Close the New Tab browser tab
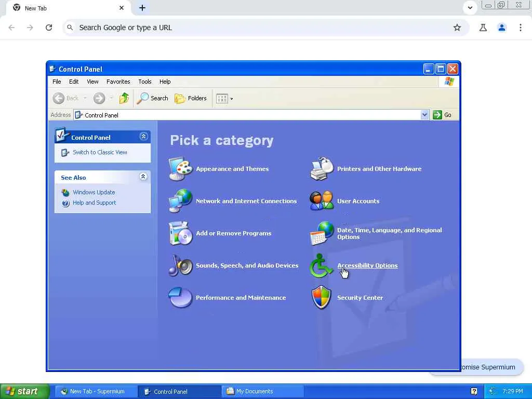The height and width of the screenshot is (399, 532). click(122, 8)
